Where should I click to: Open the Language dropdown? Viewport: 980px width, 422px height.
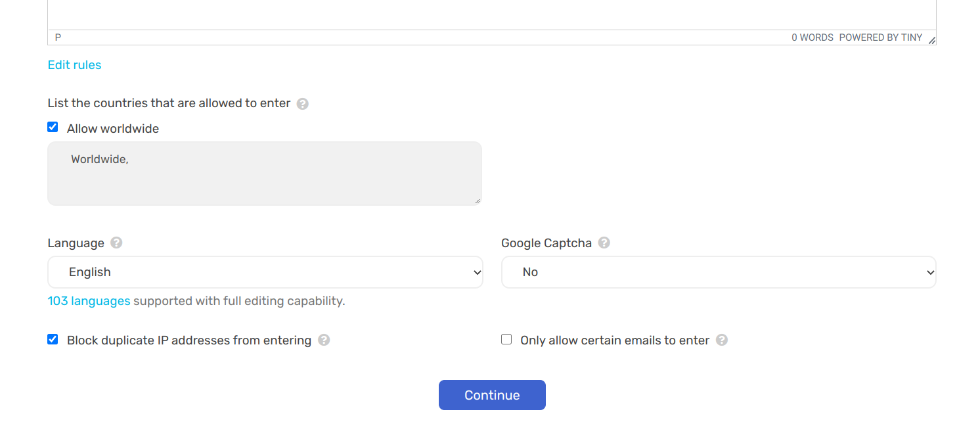coord(265,271)
